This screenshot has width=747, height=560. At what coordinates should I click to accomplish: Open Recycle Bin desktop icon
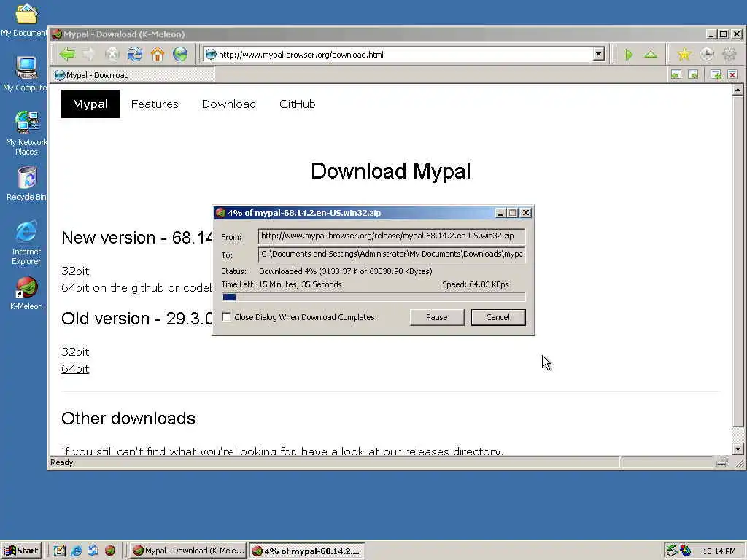[26, 184]
